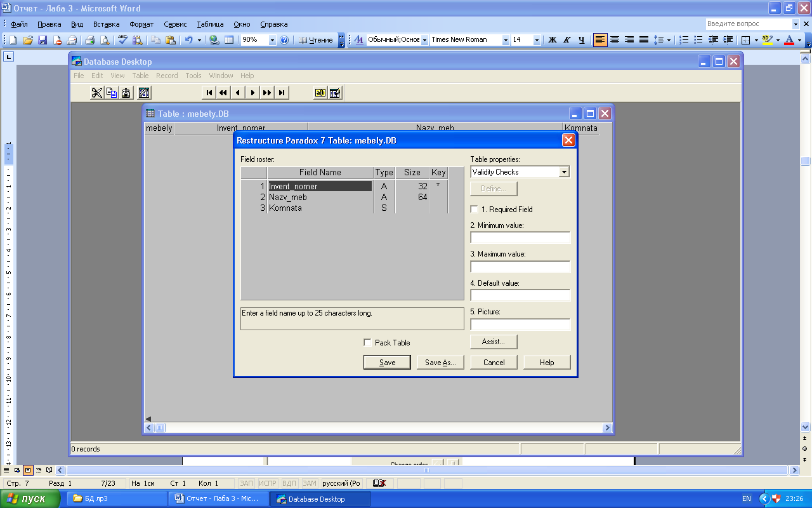Click the Minimum value input field
Viewport: 812px width, 508px height.
pos(520,237)
